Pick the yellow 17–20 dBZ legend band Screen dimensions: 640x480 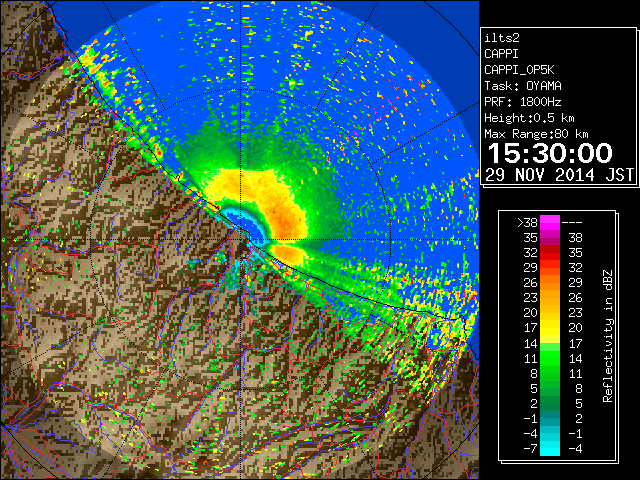[x=550, y=328]
